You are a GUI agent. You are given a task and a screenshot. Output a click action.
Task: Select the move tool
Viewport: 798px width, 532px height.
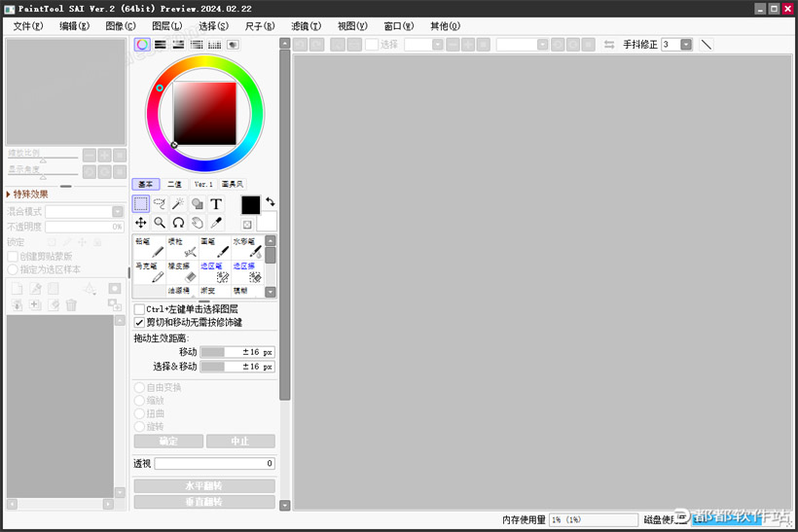[x=141, y=223]
